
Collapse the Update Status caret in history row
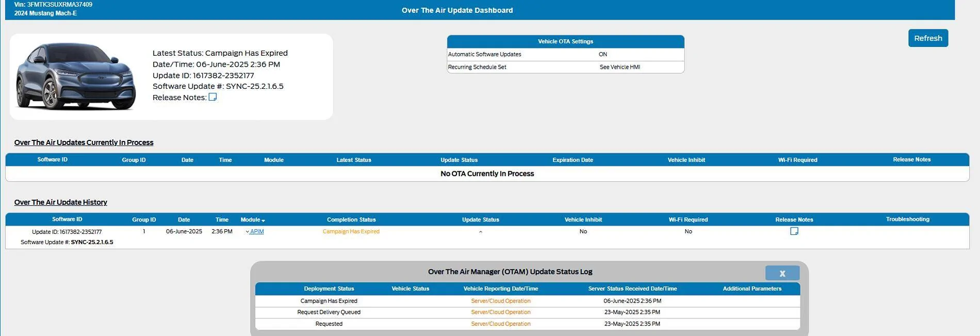click(x=480, y=232)
